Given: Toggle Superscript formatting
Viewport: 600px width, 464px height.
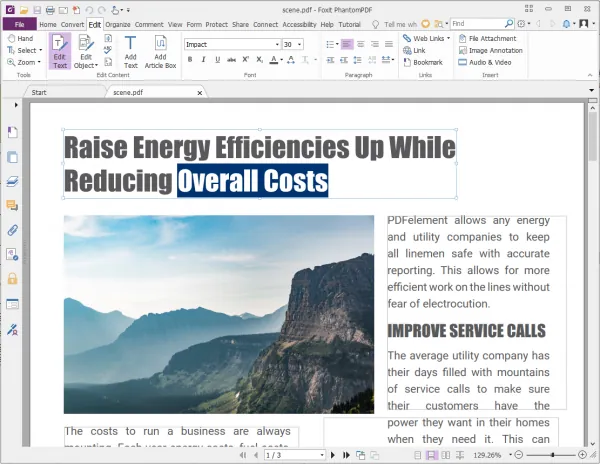Looking at the screenshot, I should click(x=245, y=60).
